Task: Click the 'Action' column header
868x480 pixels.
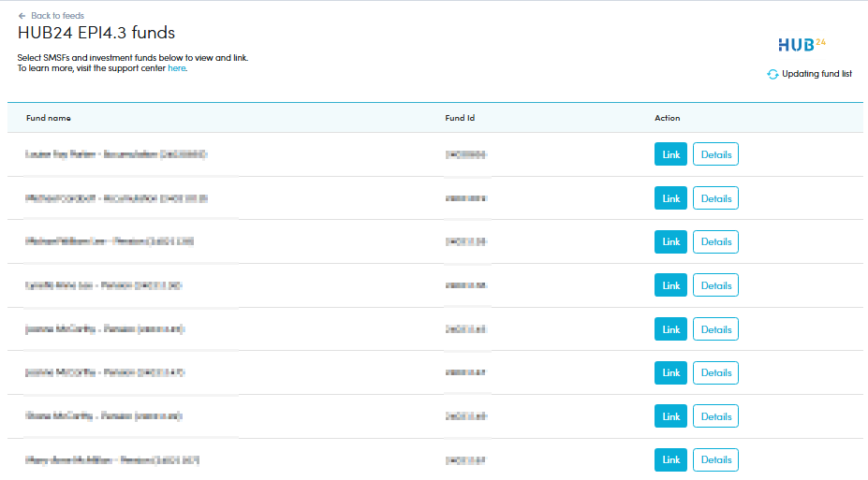Action: [667, 118]
